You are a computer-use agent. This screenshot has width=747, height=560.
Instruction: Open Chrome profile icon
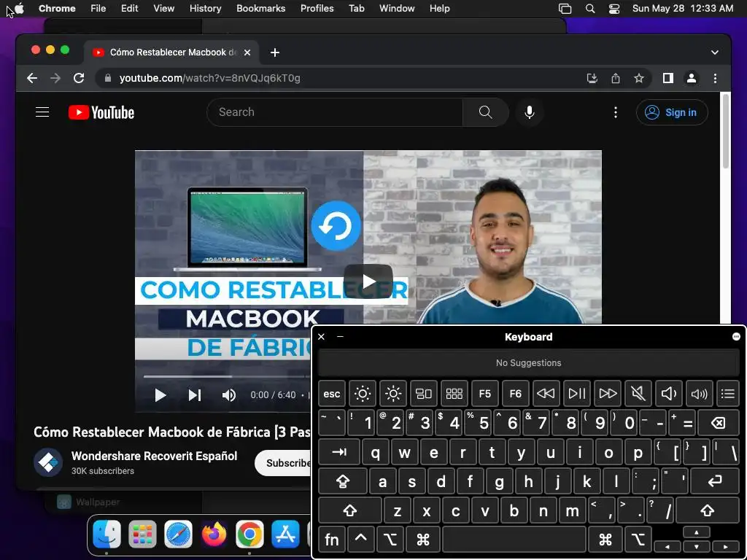pos(692,78)
